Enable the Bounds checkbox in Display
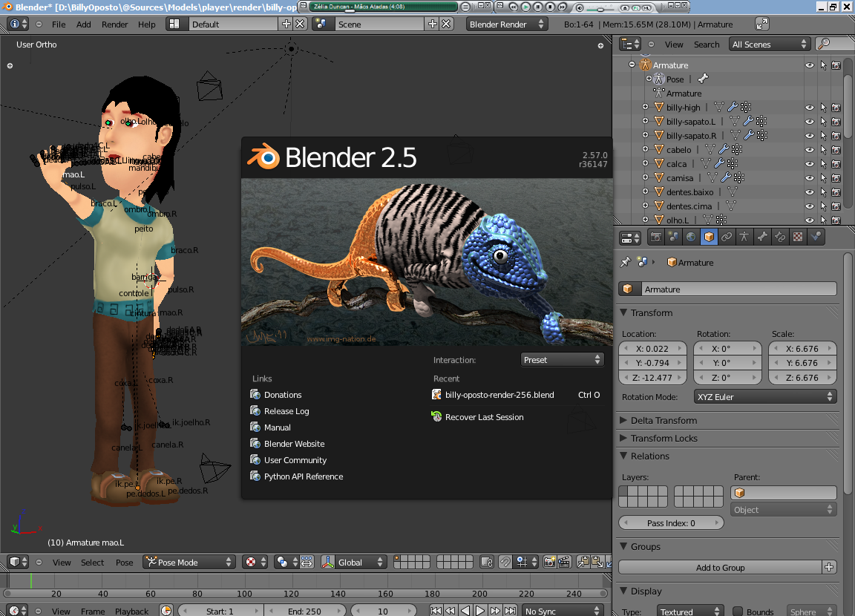855x616 pixels. pos(738,612)
